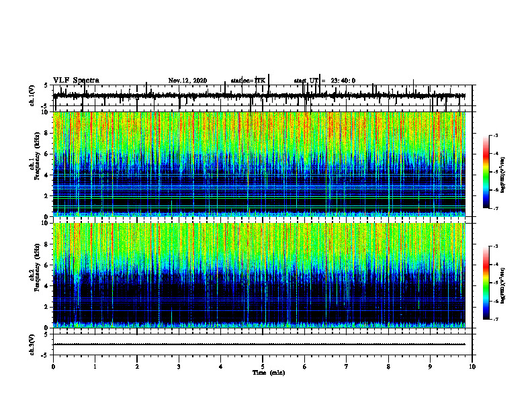This screenshot has width=532, height=411.
Task: Click the ch.3 flat voltage trace
Action: (x=259, y=345)
